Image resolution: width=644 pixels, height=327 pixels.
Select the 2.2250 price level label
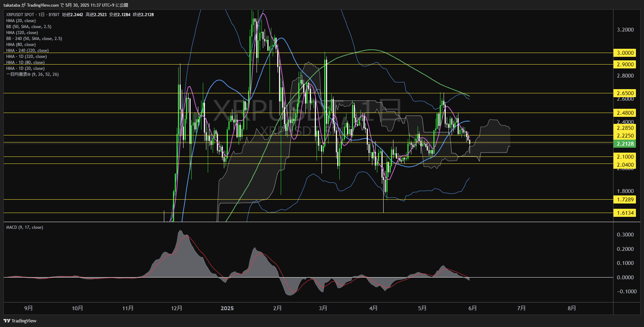(625, 136)
